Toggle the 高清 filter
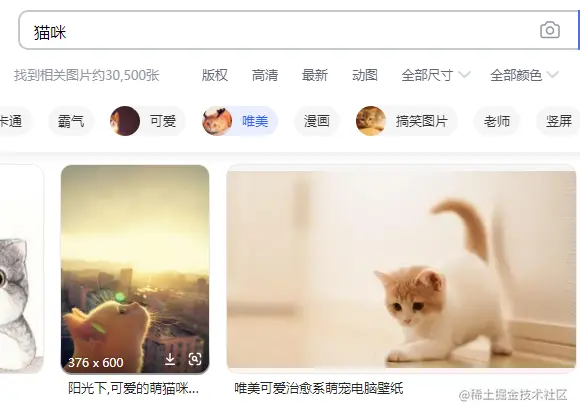Viewport: 580px width, 414px height. 265,75
